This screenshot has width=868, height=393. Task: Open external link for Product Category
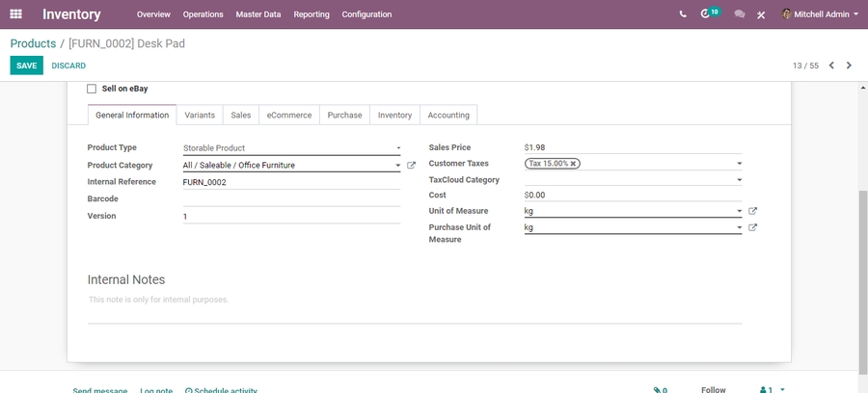[412, 166]
